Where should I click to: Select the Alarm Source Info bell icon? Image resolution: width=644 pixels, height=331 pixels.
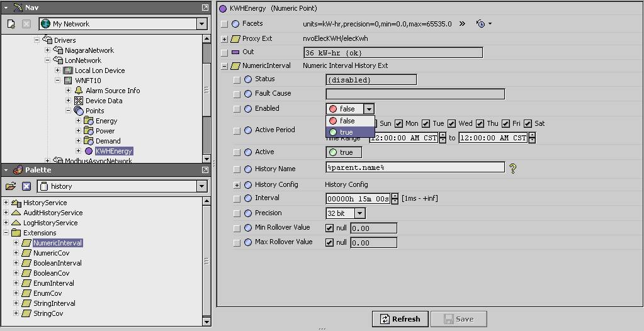coord(79,91)
